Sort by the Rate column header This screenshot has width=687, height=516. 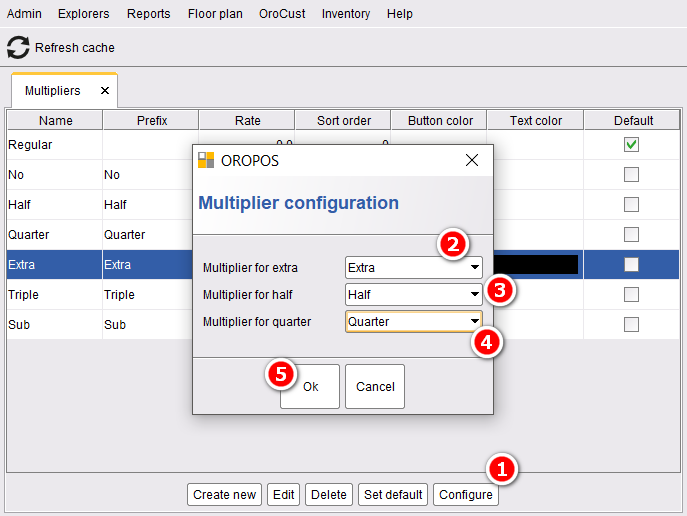tap(247, 120)
